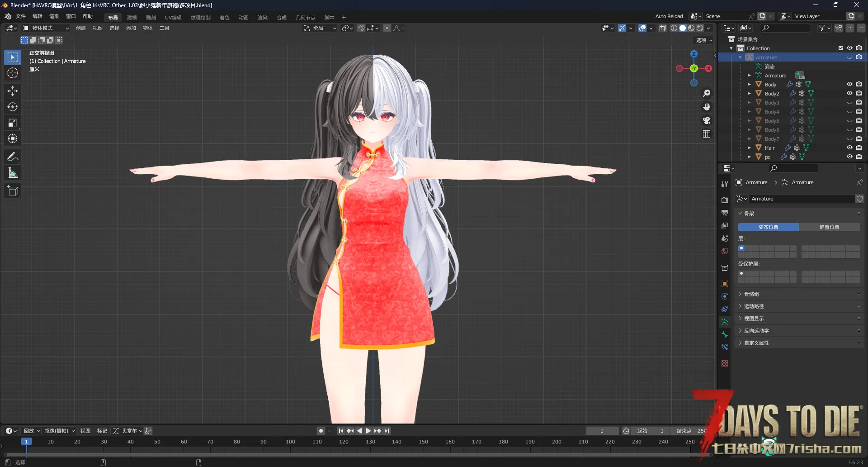868x467 pixels.
Task: Activate the Annotate pencil tool
Action: pyautogui.click(x=13, y=157)
